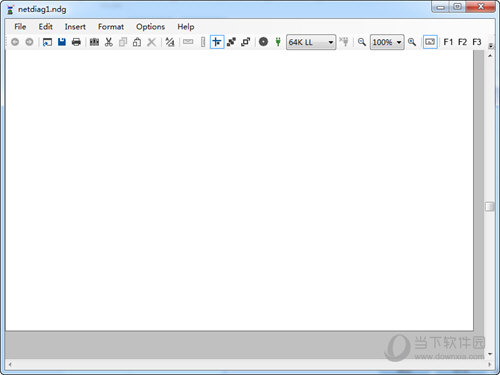The image size is (500, 375).
Task: Click the linked squares toolbar icon
Action: pyautogui.click(x=246, y=42)
